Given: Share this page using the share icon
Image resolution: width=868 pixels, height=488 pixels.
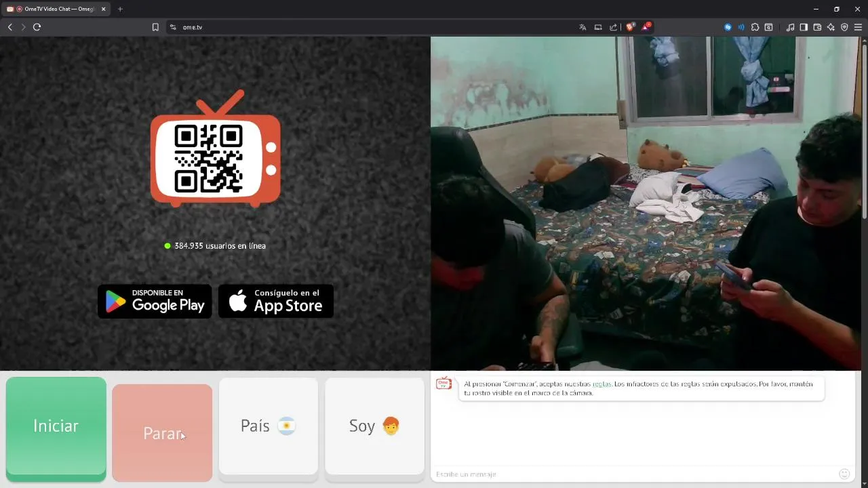Looking at the screenshot, I should [x=614, y=27].
